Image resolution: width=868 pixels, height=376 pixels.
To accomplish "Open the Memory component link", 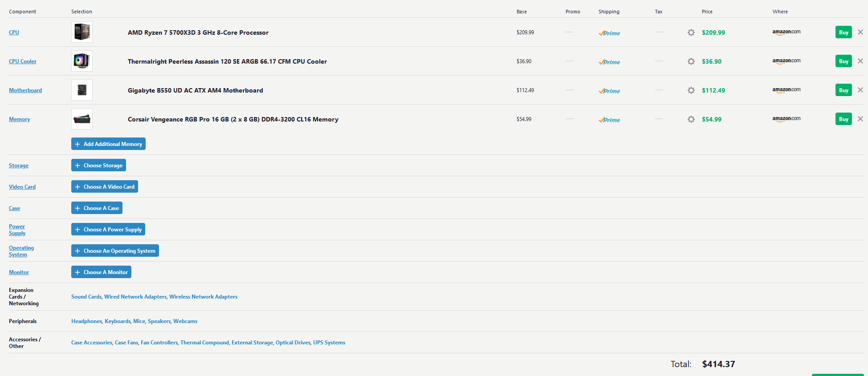I will coord(20,119).
